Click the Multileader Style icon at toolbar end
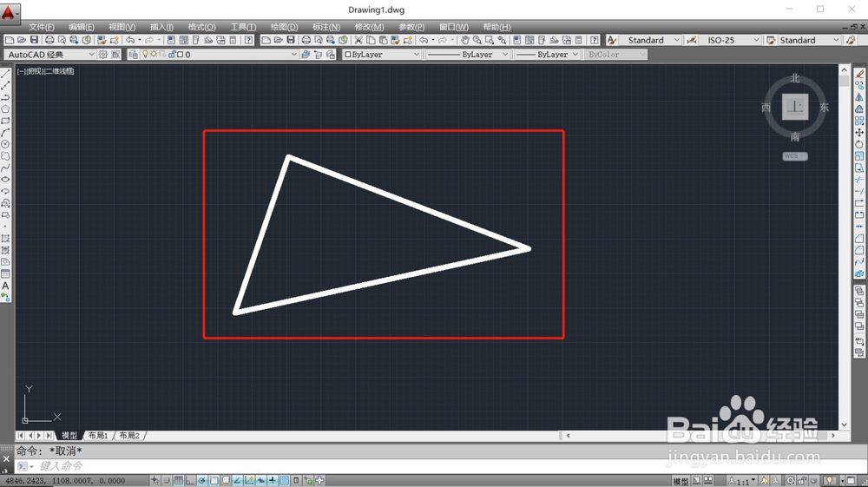868x487 pixels. pyautogui.click(x=852, y=40)
